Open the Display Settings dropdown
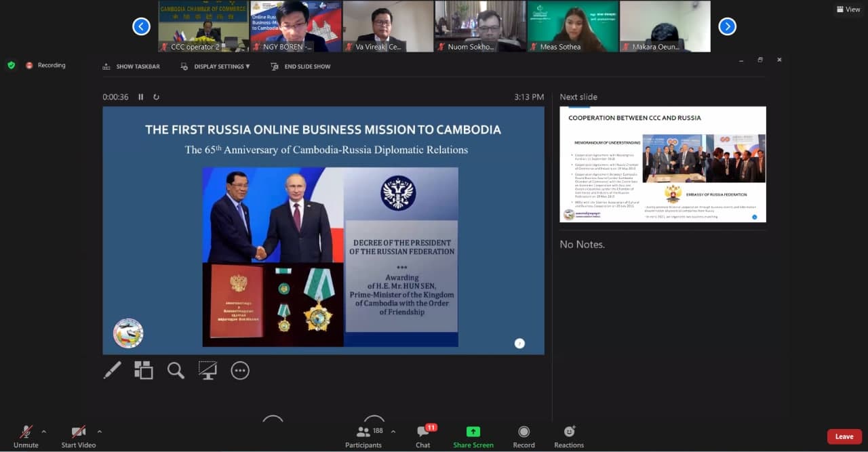This screenshot has width=868, height=452. point(215,66)
